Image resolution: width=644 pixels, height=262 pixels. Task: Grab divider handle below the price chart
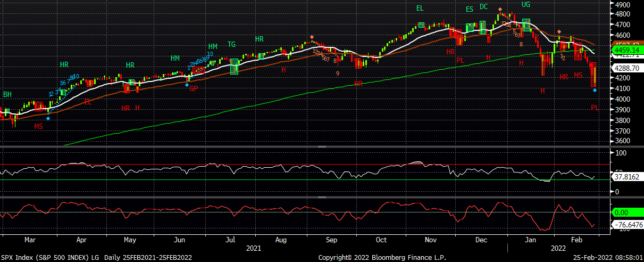pyautogui.click(x=321, y=146)
